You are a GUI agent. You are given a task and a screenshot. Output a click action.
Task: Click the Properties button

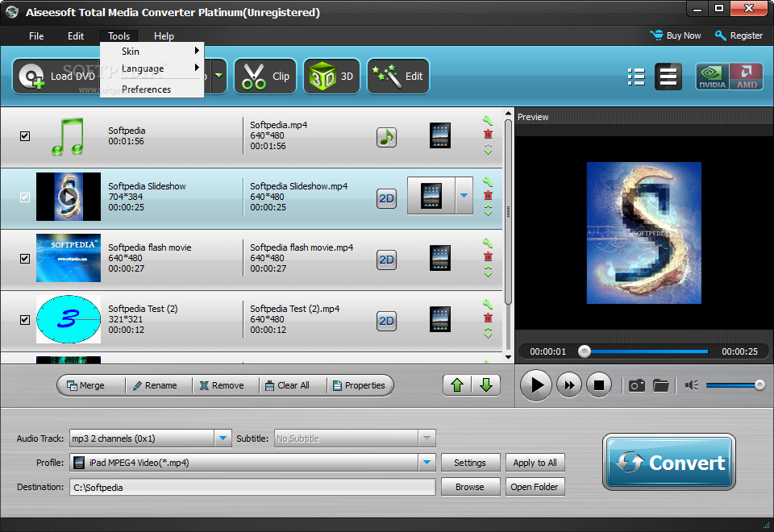(x=359, y=385)
